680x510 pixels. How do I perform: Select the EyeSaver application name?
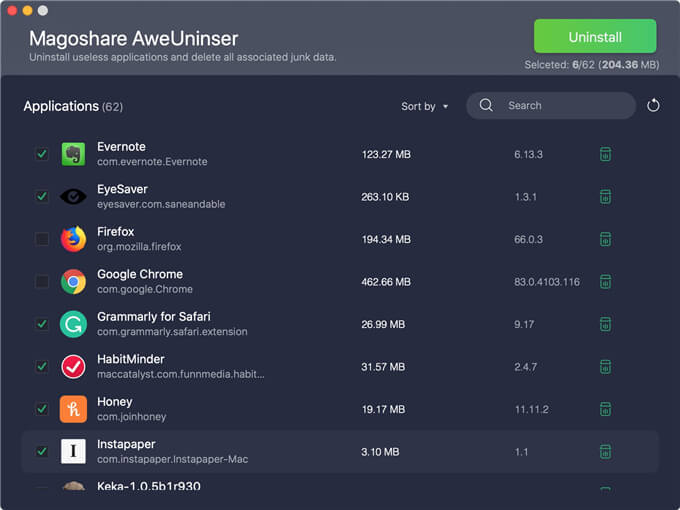pos(122,190)
